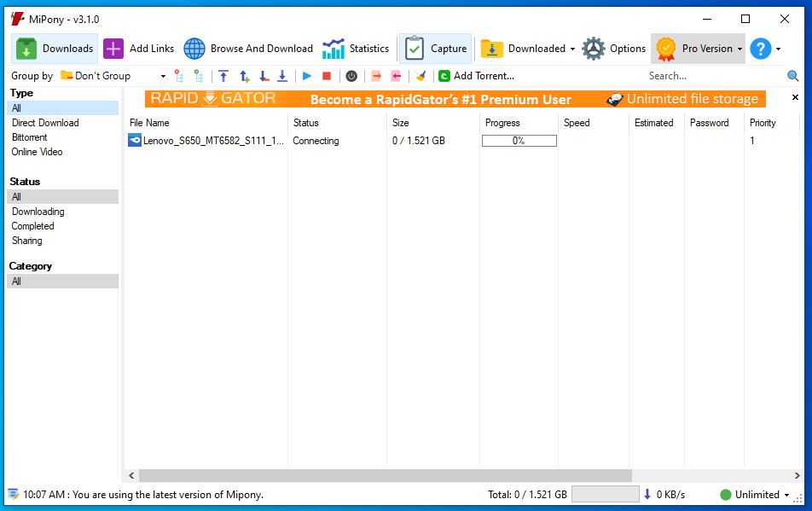This screenshot has width=812, height=511.
Task: Open the Downloaded folder button
Action: (x=523, y=49)
